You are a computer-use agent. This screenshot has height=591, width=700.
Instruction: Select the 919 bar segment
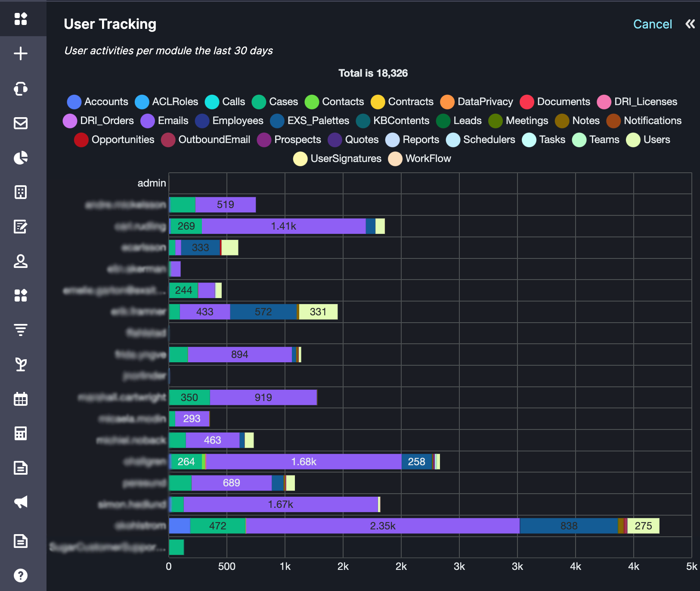point(263,398)
